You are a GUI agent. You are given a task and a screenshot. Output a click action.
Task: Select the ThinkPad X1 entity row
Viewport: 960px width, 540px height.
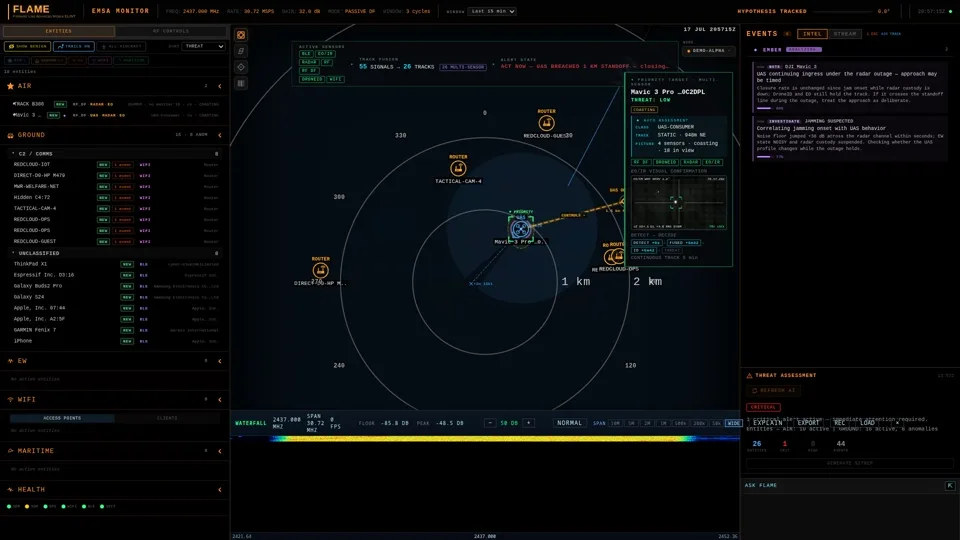[114, 264]
